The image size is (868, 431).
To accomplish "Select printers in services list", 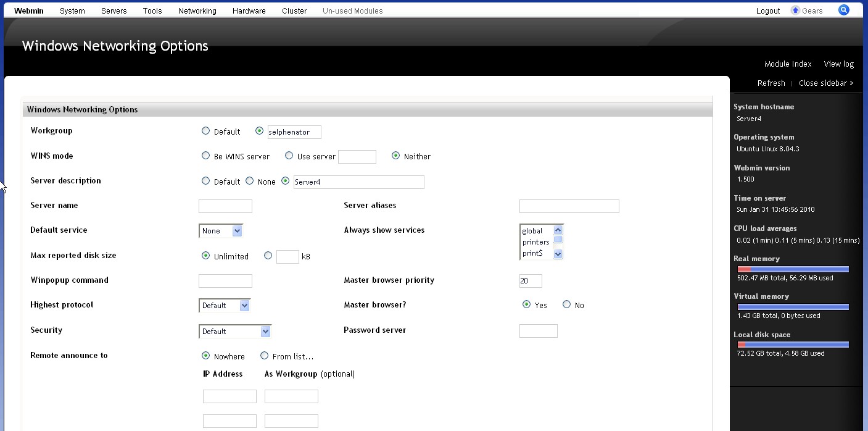I will [535, 242].
